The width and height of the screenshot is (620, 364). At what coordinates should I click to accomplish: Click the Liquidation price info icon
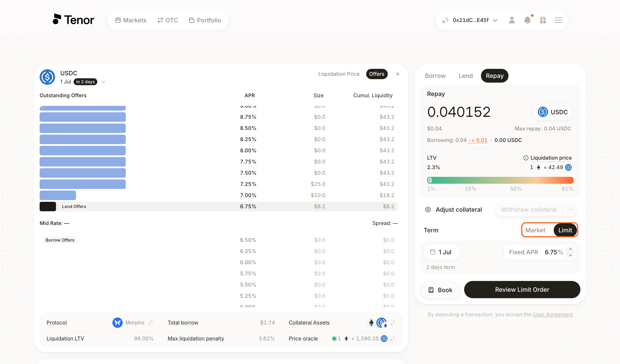click(525, 158)
